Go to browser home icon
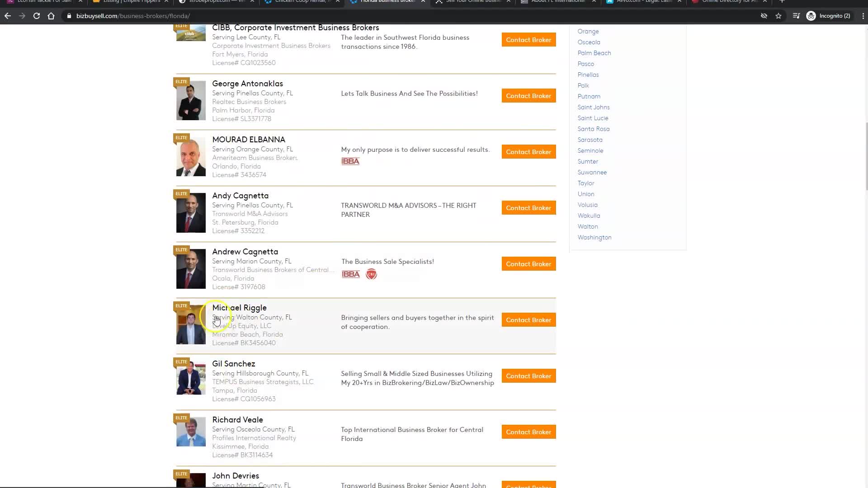The width and height of the screenshot is (868, 488). click(x=51, y=16)
